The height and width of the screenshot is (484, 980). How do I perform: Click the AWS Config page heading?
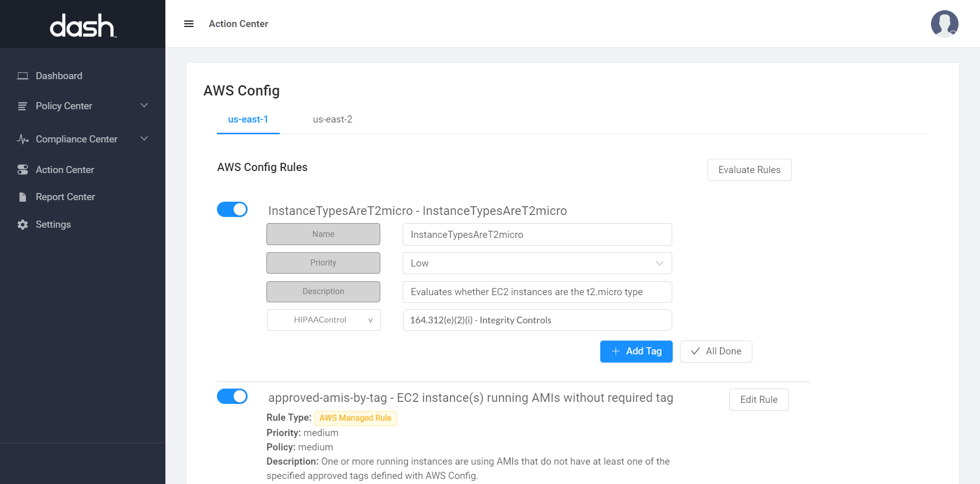pyautogui.click(x=241, y=91)
